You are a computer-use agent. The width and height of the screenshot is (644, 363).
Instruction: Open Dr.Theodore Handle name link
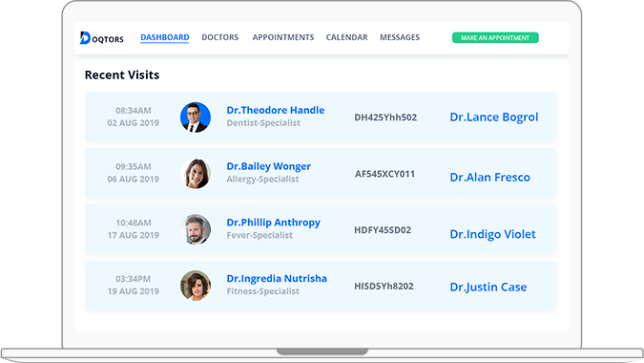point(276,110)
